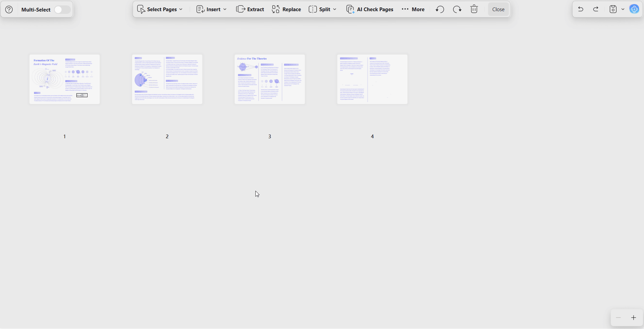
Task: Open the AI assistant icon
Action: coord(634,9)
